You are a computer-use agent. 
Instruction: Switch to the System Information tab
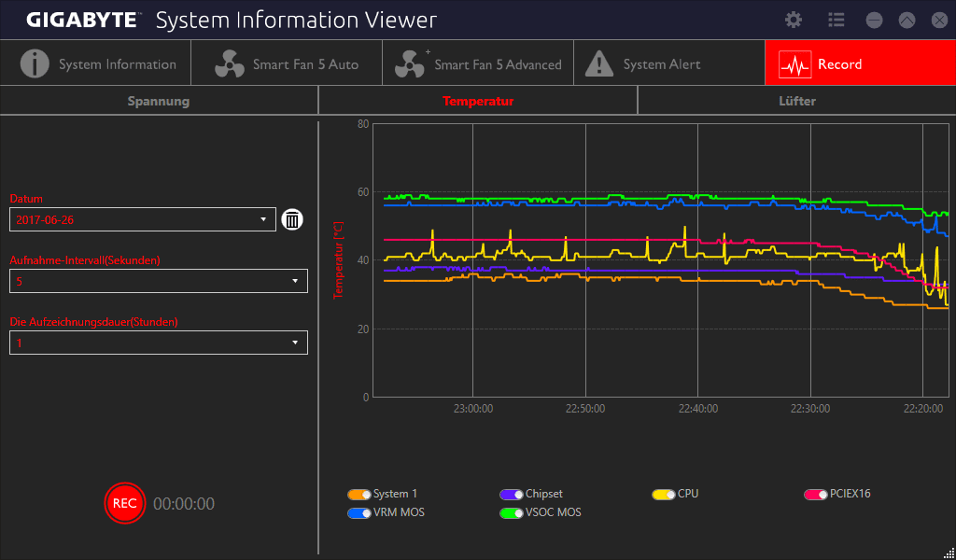96,63
